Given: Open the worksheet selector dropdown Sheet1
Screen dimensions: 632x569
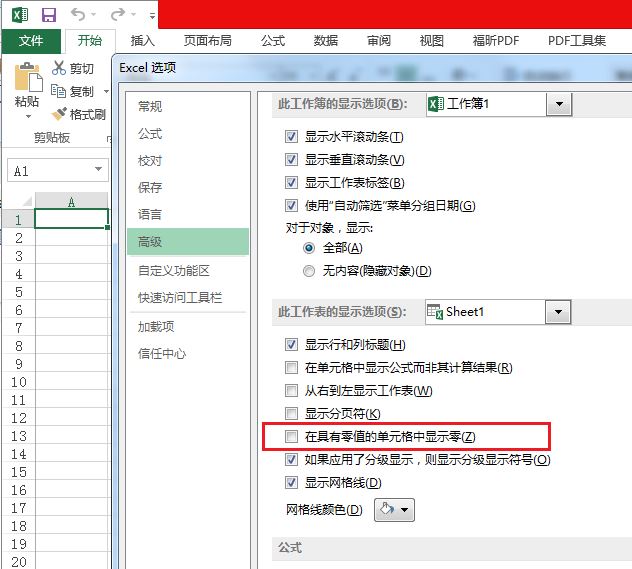Looking at the screenshot, I should [x=558, y=312].
